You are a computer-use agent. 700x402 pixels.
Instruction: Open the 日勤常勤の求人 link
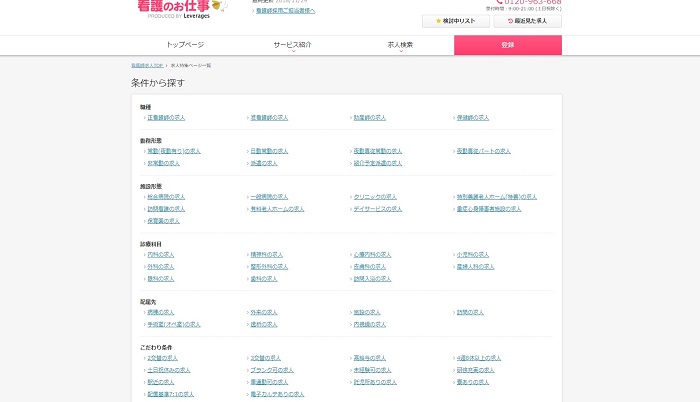point(272,151)
